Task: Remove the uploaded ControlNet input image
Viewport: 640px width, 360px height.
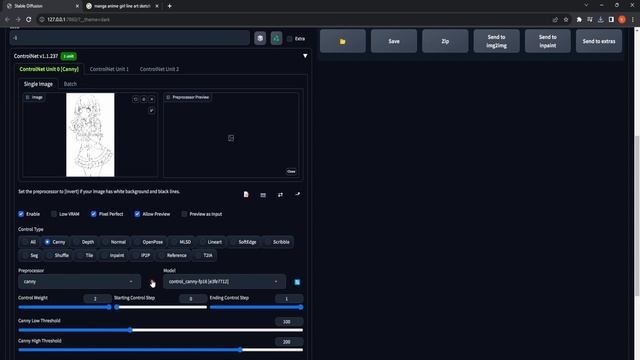Action: (x=152, y=99)
